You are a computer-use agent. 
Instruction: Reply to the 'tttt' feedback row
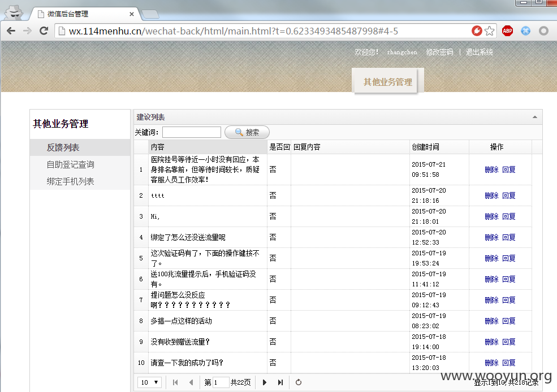(509, 195)
